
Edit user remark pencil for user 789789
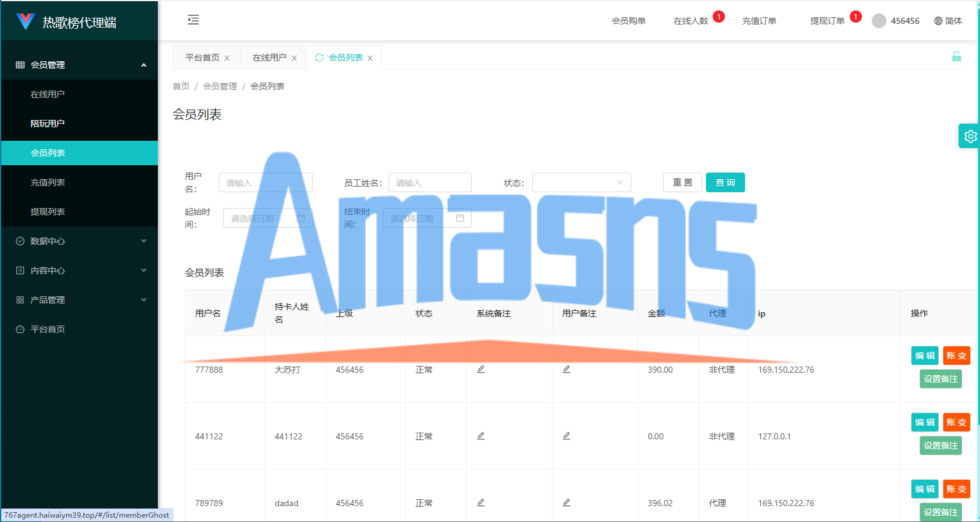[566, 502]
